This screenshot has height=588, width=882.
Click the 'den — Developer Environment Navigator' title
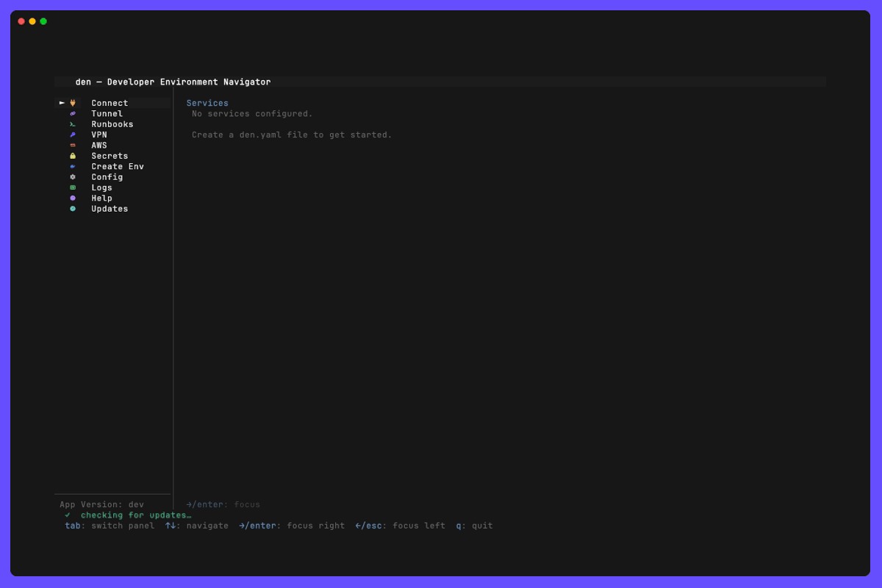[x=173, y=82]
